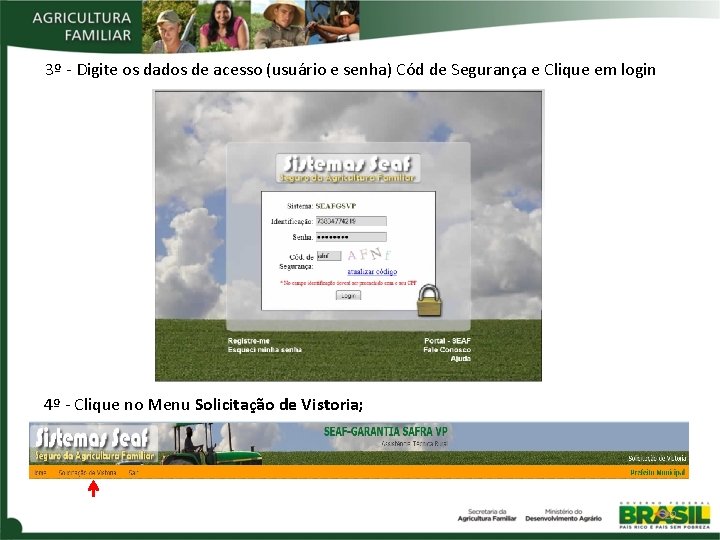Viewport: 720px width, 540px height.
Task: Click the Início menu item
Action: (x=40, y=472)
